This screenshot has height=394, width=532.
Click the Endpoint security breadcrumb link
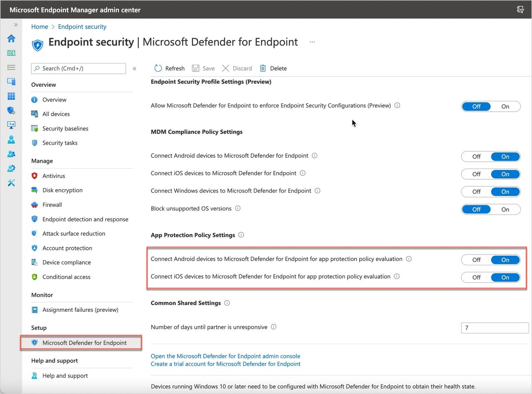[x=82, y=27]
